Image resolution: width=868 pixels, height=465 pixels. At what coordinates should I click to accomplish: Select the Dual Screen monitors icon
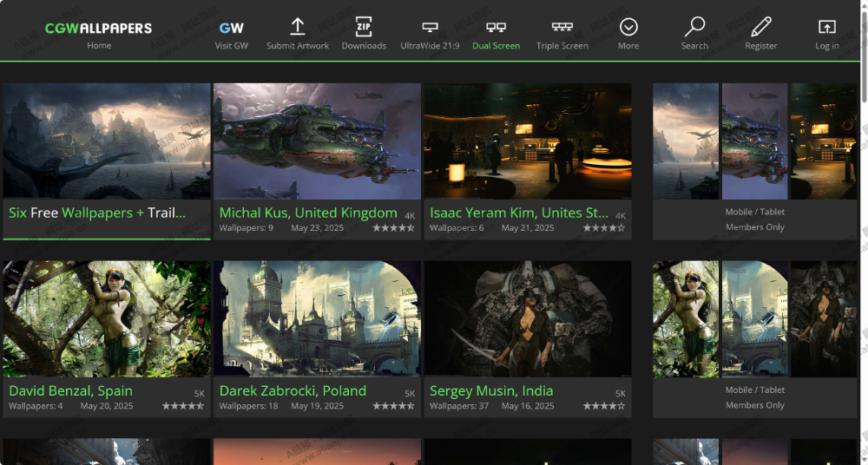coord(496,27)
